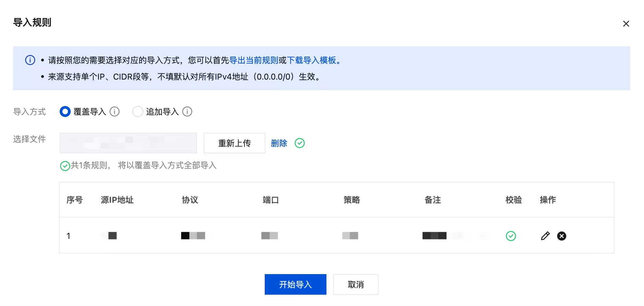Click the 源IP地址 column header
This screenshot has height=306, width=644.
117,200
